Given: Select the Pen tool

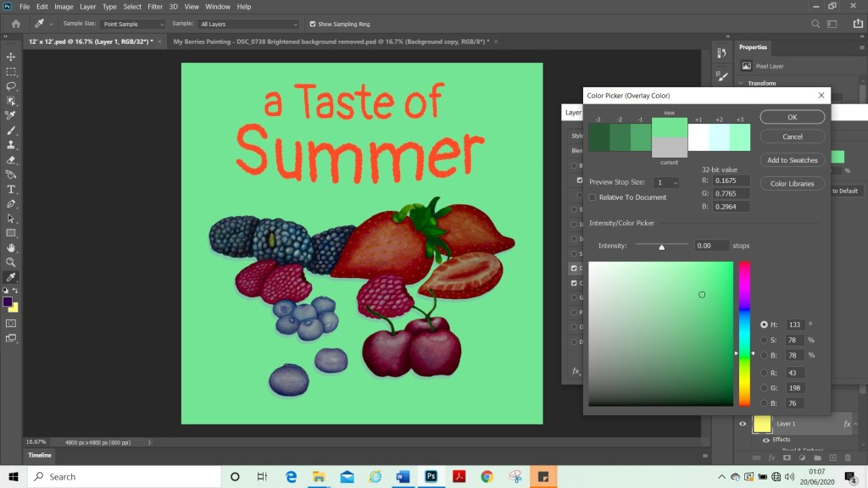Looking at the screenshot, I should [10, 203].
